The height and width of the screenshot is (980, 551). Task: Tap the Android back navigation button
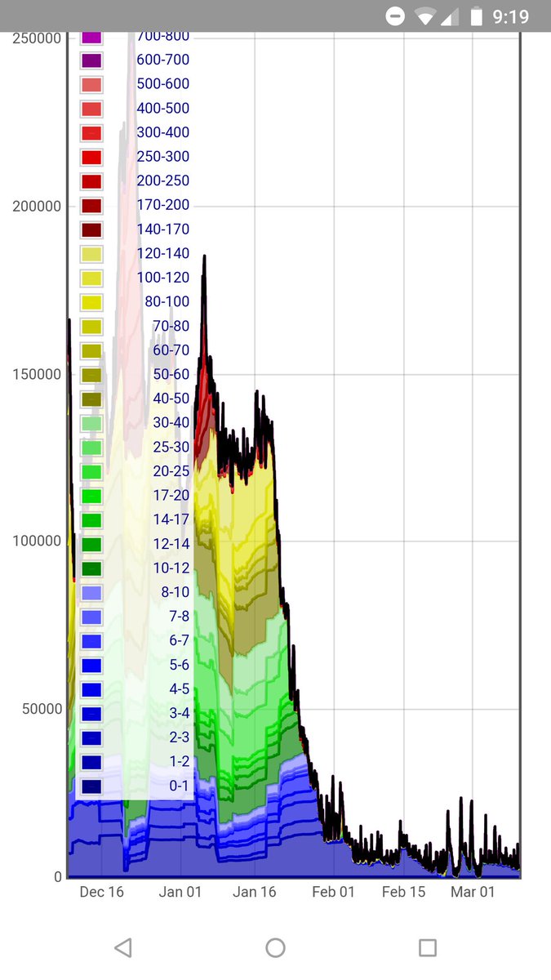point(123,947)
